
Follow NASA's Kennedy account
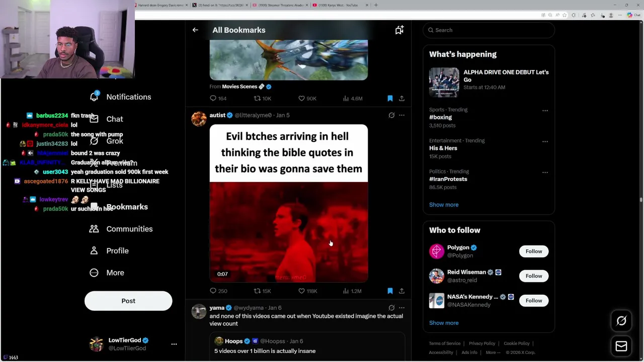(534, 301)
